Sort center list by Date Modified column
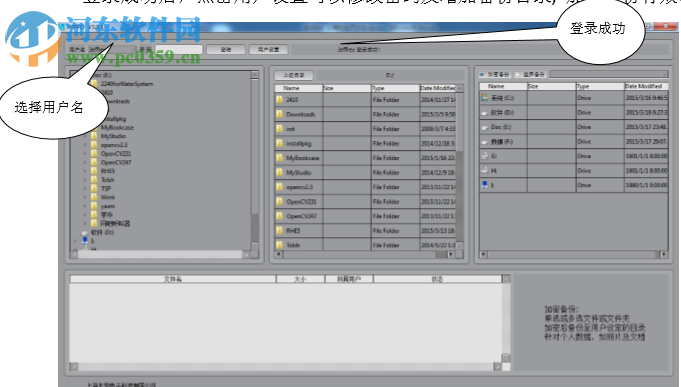This screenshot has height=387, width=681. coord(438,88)
